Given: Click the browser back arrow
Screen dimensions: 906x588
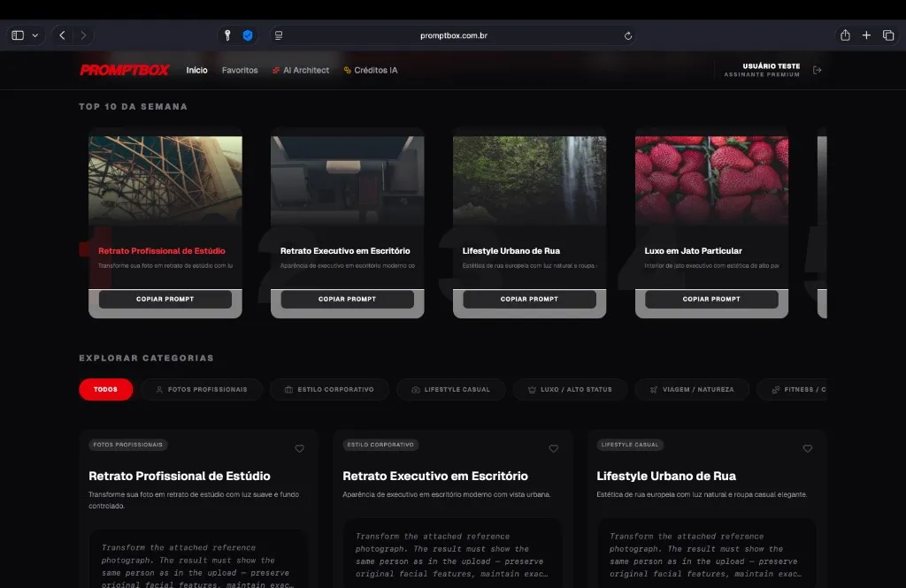Looking at the screenshot, I should 62,35.
